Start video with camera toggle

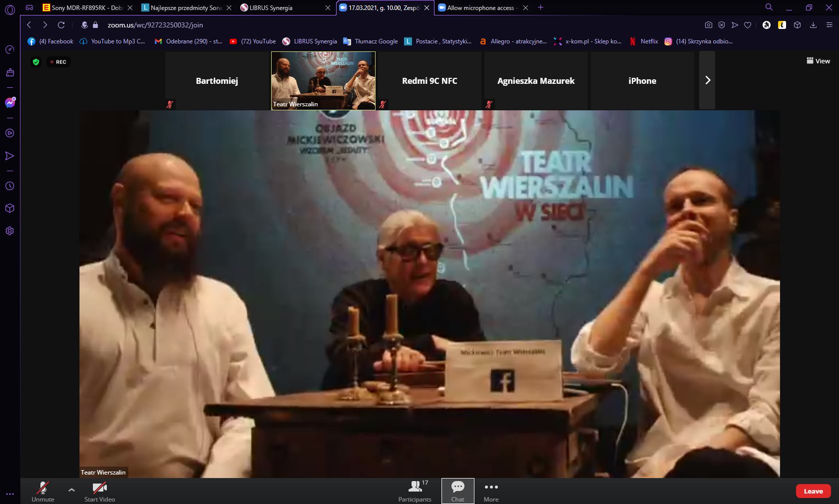pyautogui.click(x=99, y=491)
